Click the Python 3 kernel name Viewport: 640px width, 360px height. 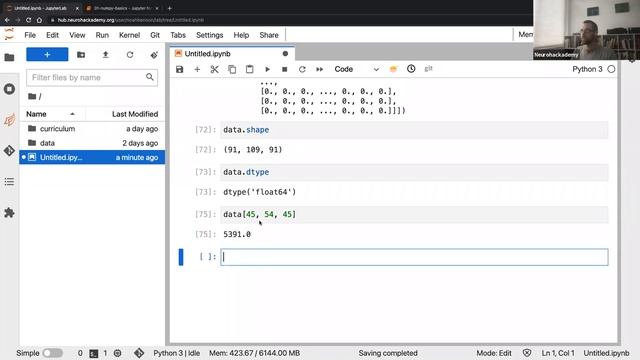[587, 69]
